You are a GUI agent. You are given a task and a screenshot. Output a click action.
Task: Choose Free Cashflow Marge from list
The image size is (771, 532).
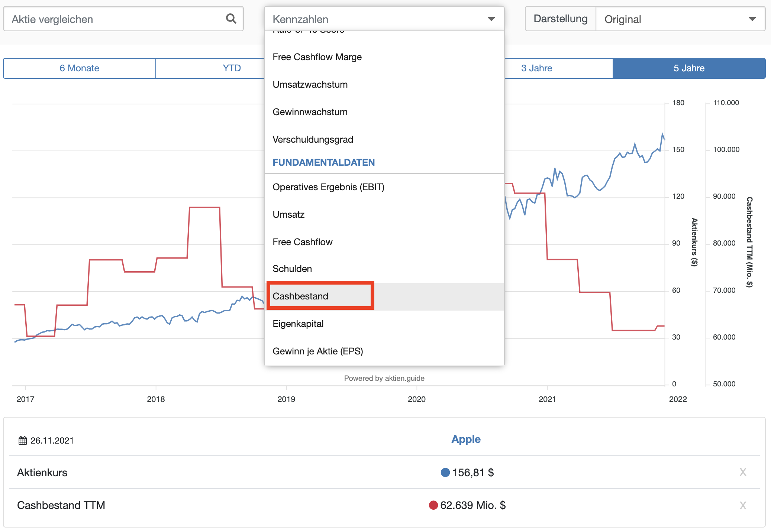(384, 57)
